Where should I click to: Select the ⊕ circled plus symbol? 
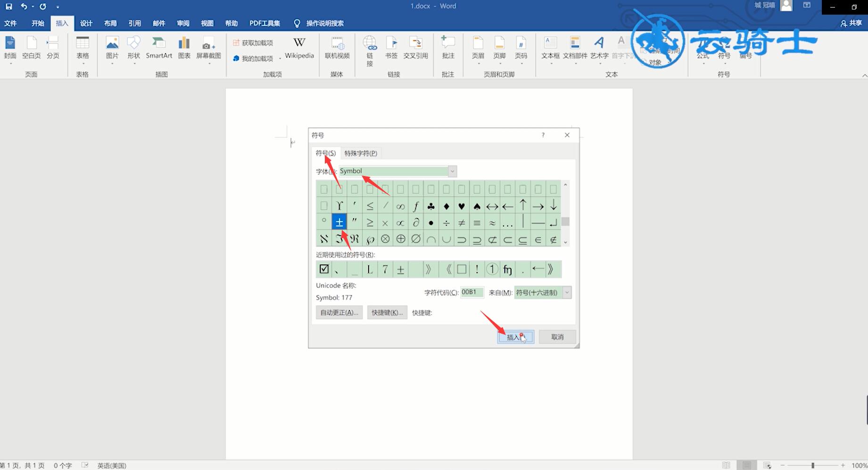400,239
